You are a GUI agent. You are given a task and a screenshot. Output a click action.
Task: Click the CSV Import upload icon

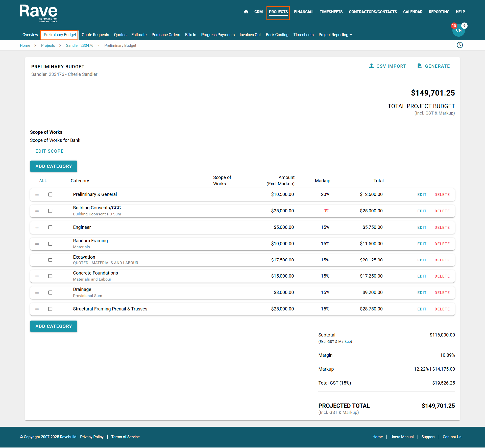pyautogui.click(x=371, y=66)
